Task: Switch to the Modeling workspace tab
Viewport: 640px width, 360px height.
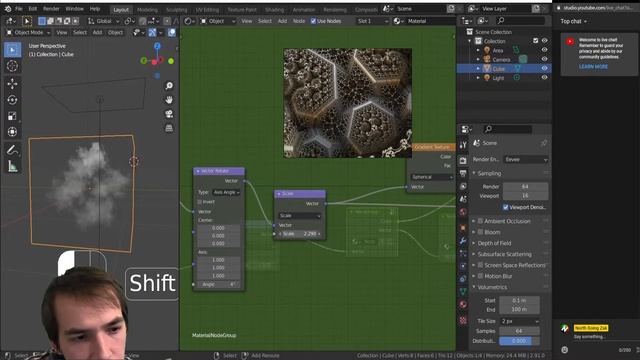Action: click(x=147, y=9)
